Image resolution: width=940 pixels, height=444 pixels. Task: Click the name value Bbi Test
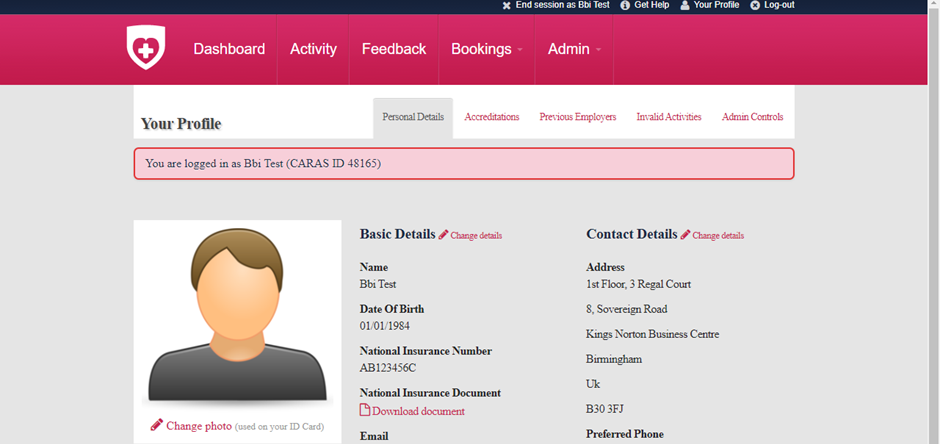pos(378,284)
